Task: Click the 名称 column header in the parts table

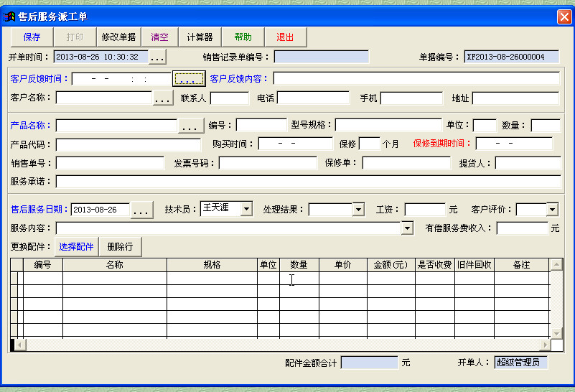Action: tap(115, 265)
